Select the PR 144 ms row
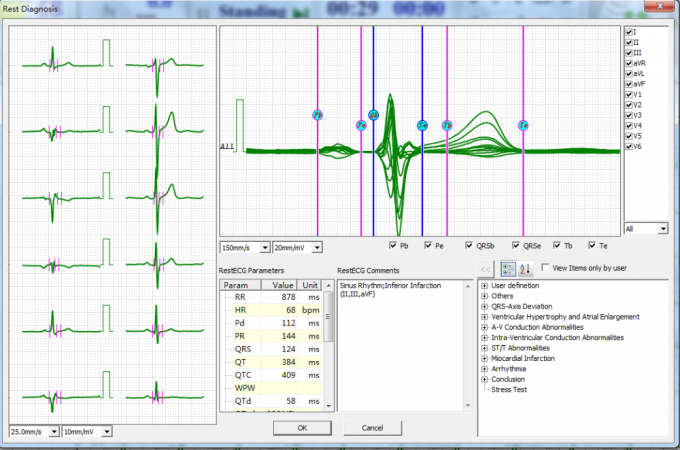The height and width of the screenshot is (450, 680). point(271,336)
